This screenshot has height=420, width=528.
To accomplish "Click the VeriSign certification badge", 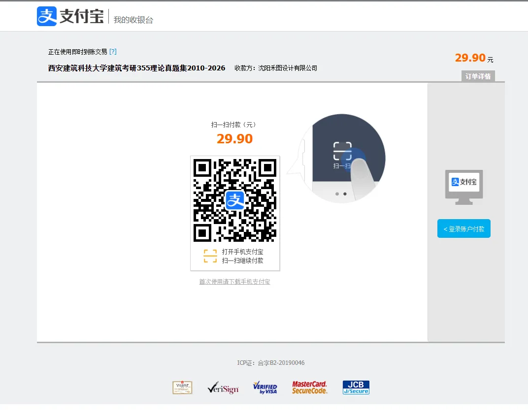I will (223, 388).
